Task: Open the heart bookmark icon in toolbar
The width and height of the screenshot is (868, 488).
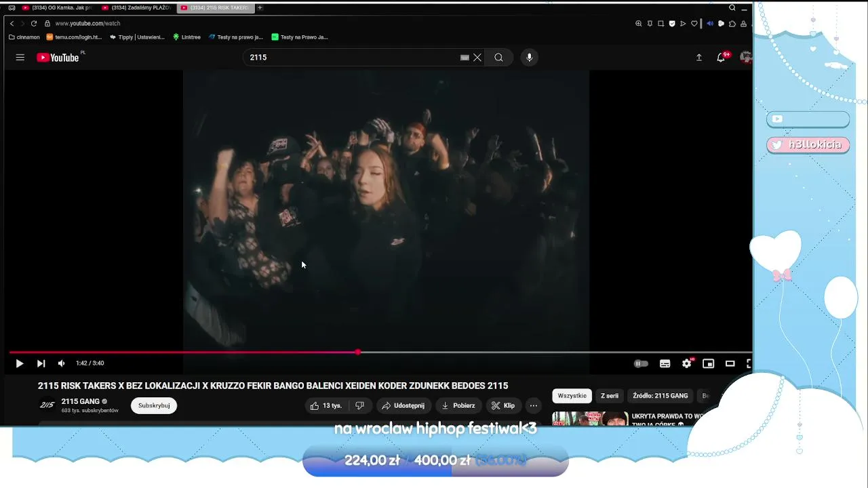Action: [694, 24]
